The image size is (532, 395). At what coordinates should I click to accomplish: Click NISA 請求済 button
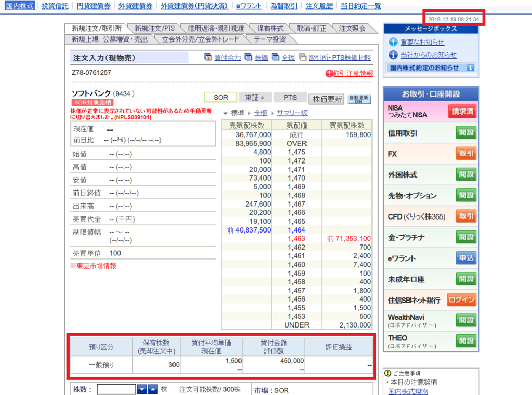[462, 111]
